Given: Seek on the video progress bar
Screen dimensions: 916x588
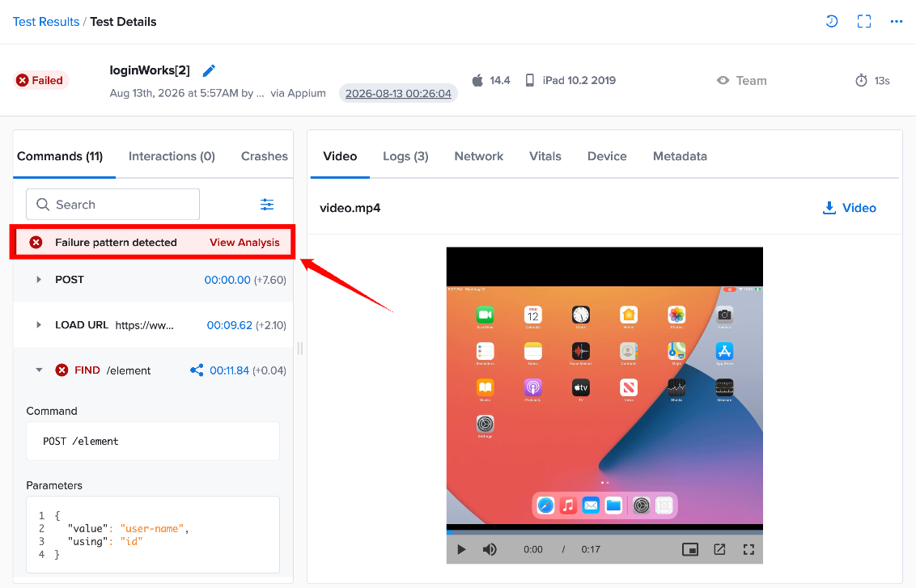Looking at the screenshot, I should click(x=604, y=532).
